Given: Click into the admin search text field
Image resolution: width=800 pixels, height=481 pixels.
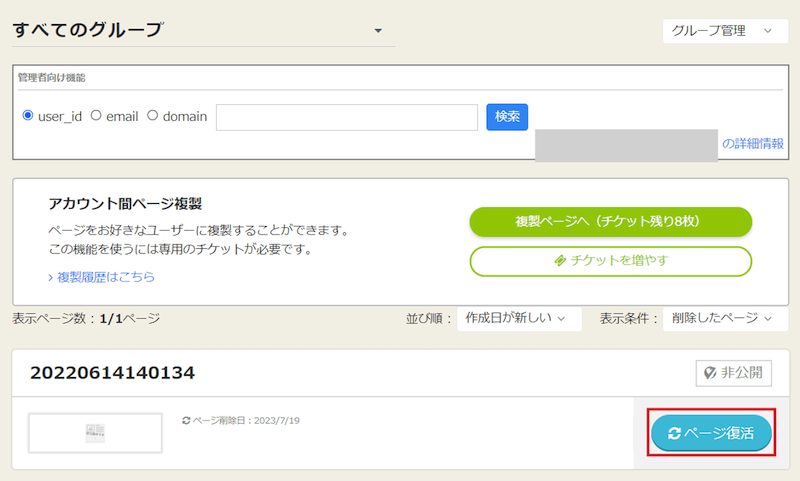Looking at the screenshot, I should click(346, 117).
